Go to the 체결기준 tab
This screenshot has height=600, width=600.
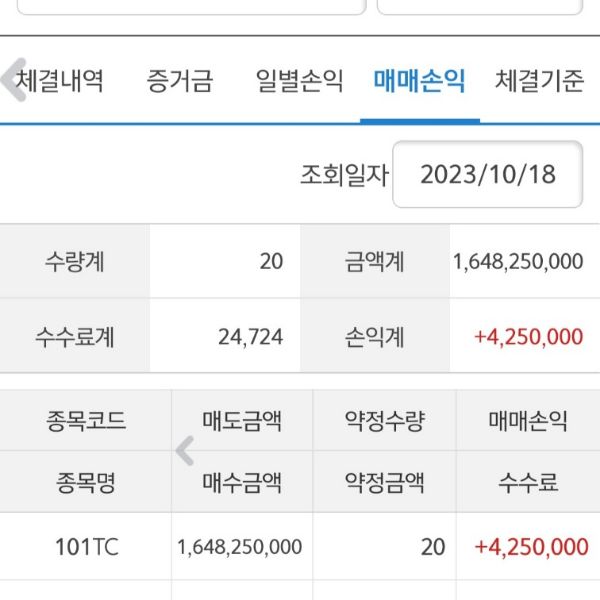[x=539, y=81]
